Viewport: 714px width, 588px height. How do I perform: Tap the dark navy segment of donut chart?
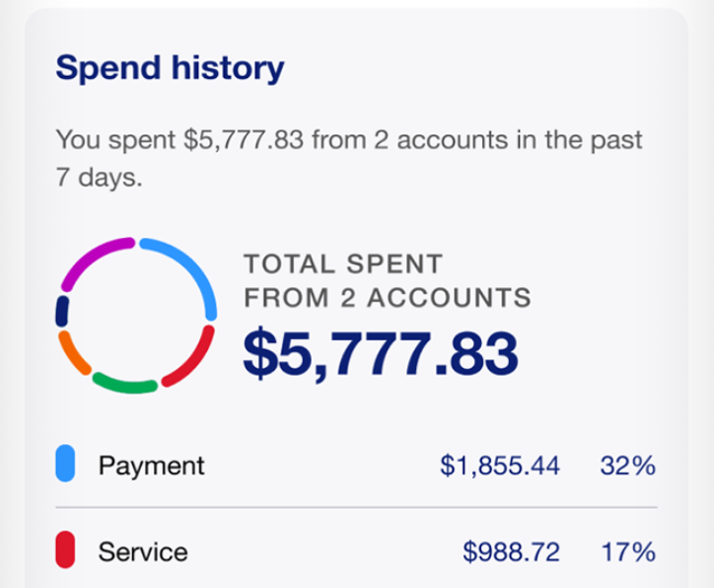click(62, 311)
